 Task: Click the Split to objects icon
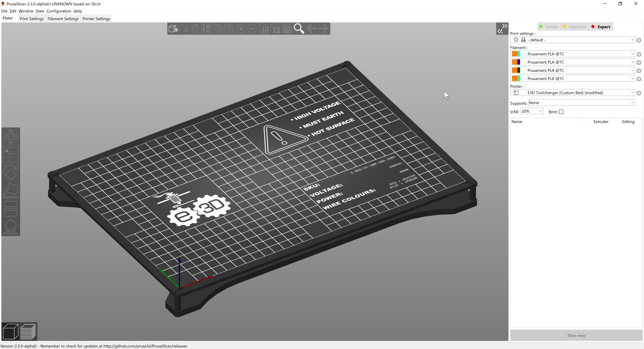coord(264,29)
